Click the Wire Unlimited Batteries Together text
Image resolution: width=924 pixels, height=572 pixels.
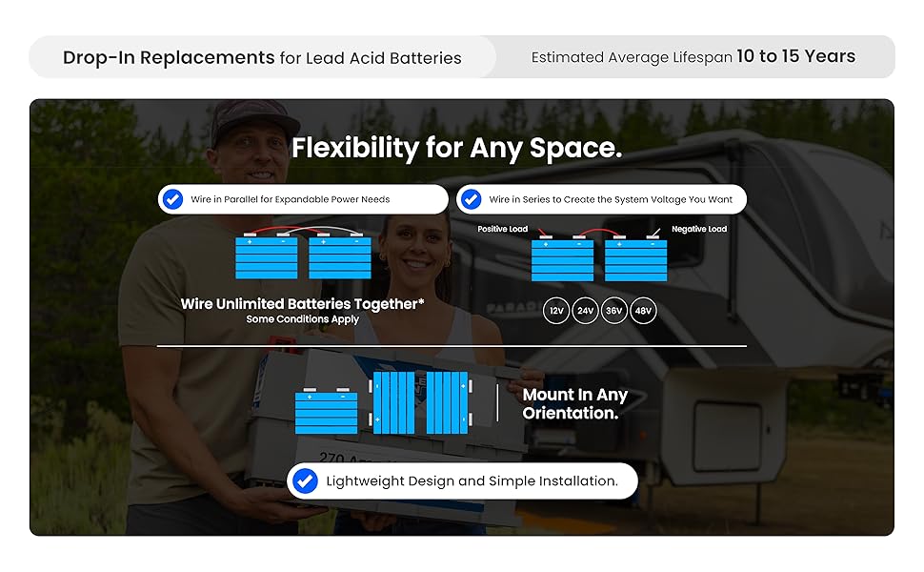tap(302, 304)
